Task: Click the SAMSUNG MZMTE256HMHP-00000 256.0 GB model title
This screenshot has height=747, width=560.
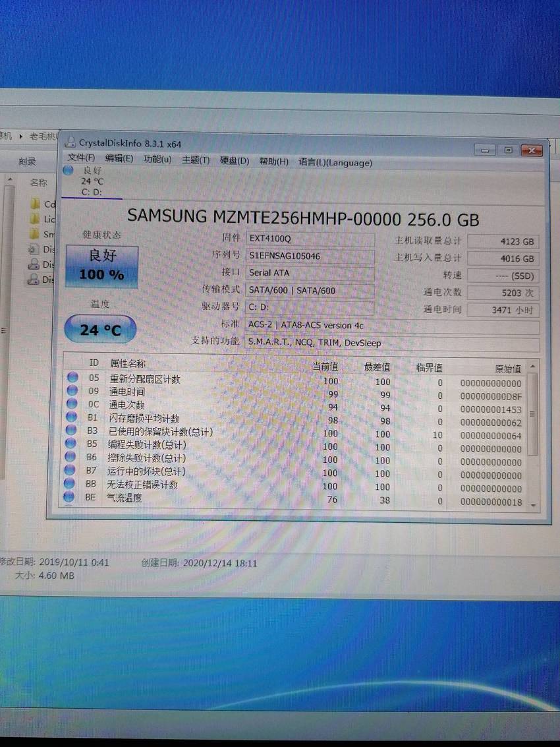Action: [303, 218]
